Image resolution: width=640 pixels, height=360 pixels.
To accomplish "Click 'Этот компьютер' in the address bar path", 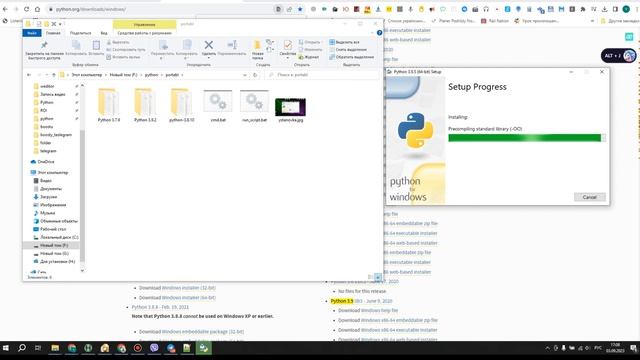I will [87, 75].
